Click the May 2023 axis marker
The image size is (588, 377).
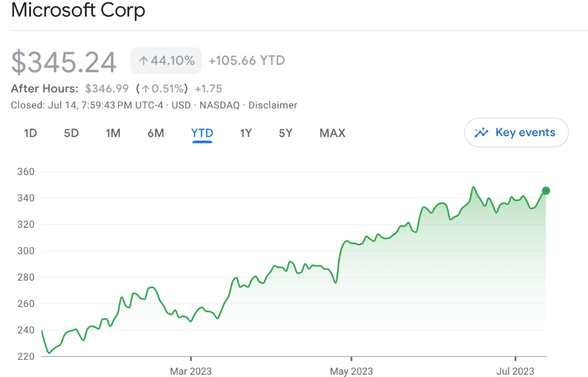pos(351,371)
